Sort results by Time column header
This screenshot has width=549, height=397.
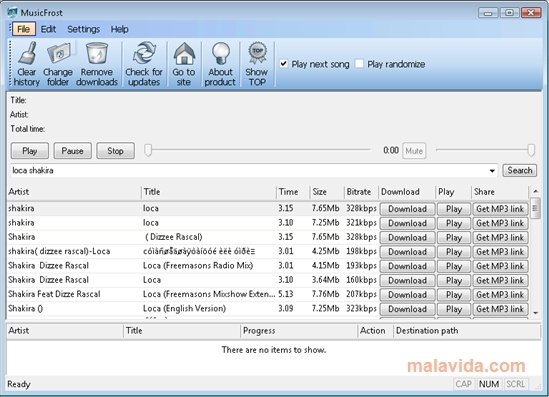pos(293,192)
